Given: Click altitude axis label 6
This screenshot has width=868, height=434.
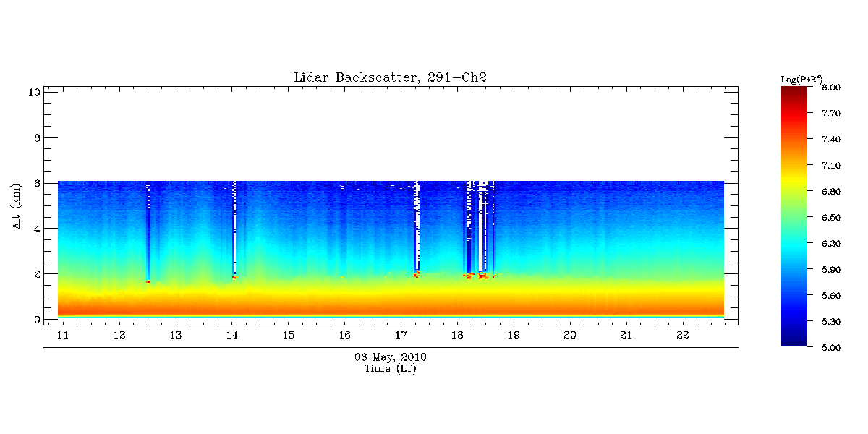Looking at the screenshot, I should [x=35, y=183].
